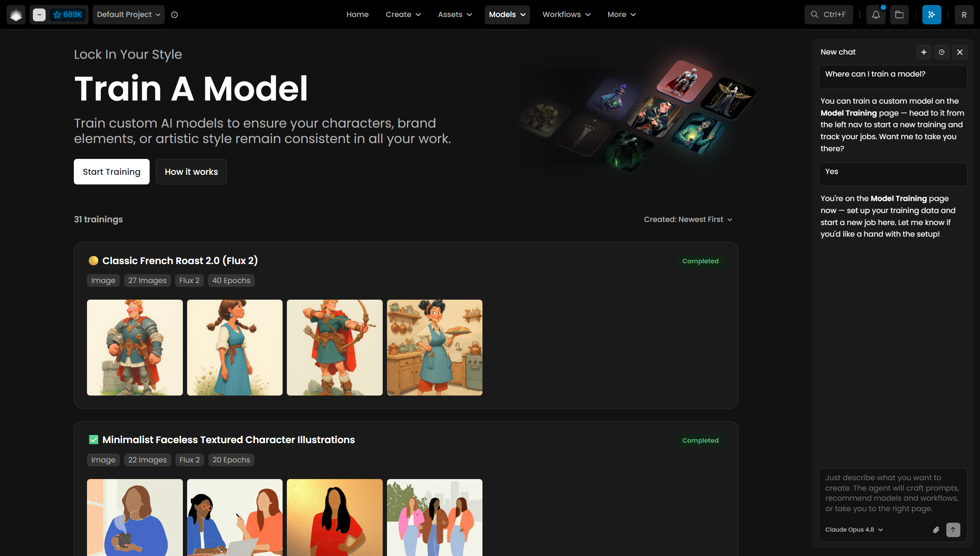Open the three women walking thumbnail

click(435, 517)
